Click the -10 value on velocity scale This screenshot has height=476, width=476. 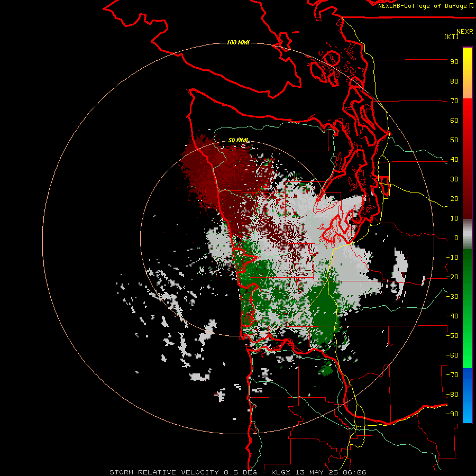coord(452,258)
